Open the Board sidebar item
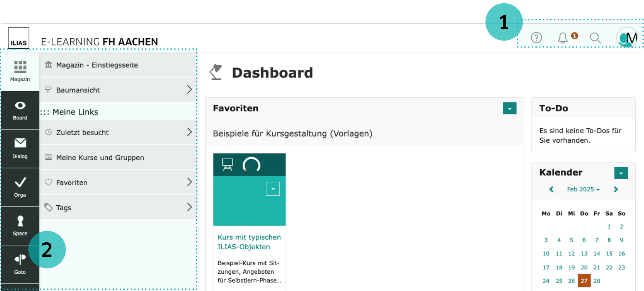Image resolution: width=644 pixels, height=291 pixels. pyautogui.click(x=20, y=110)
